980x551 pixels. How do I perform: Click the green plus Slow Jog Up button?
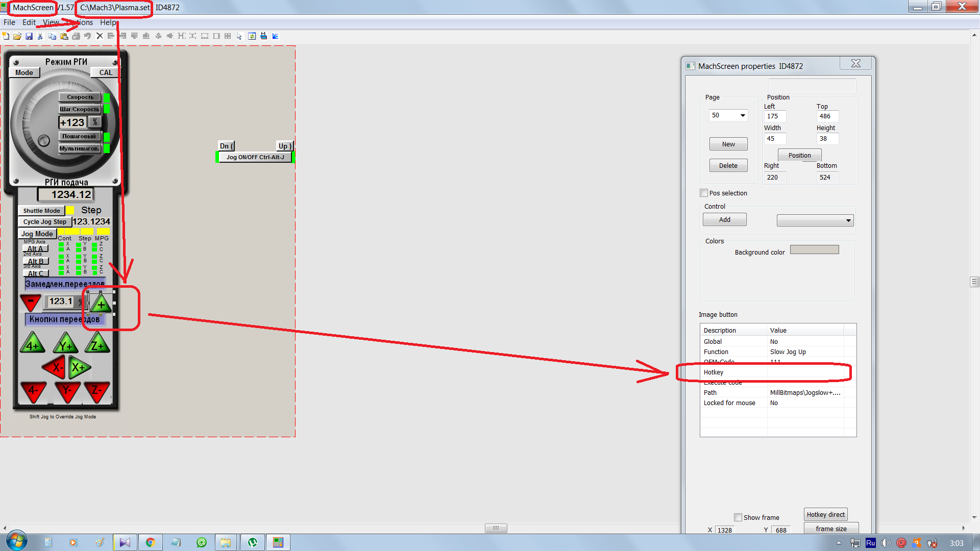tap(101, 305)
